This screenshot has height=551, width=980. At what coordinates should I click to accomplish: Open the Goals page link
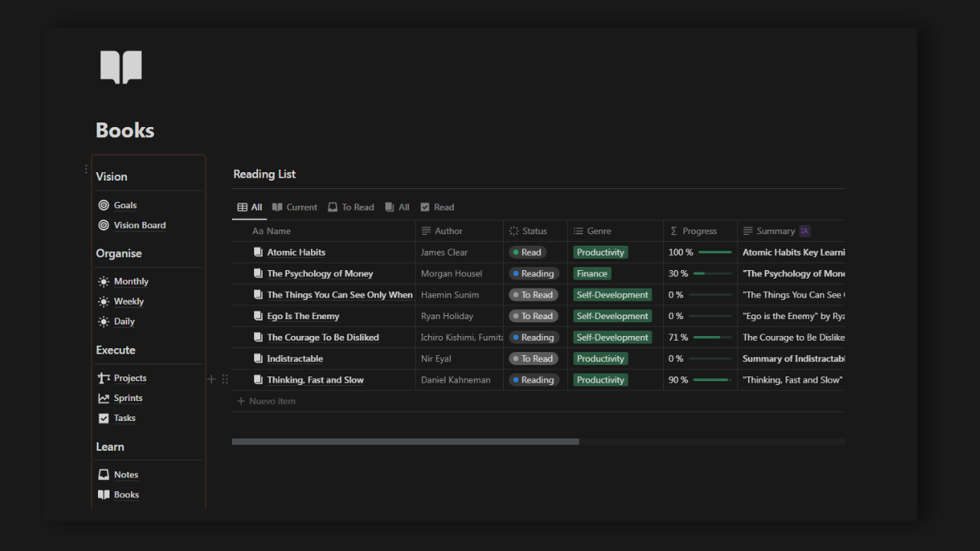(x=126, y=205)
